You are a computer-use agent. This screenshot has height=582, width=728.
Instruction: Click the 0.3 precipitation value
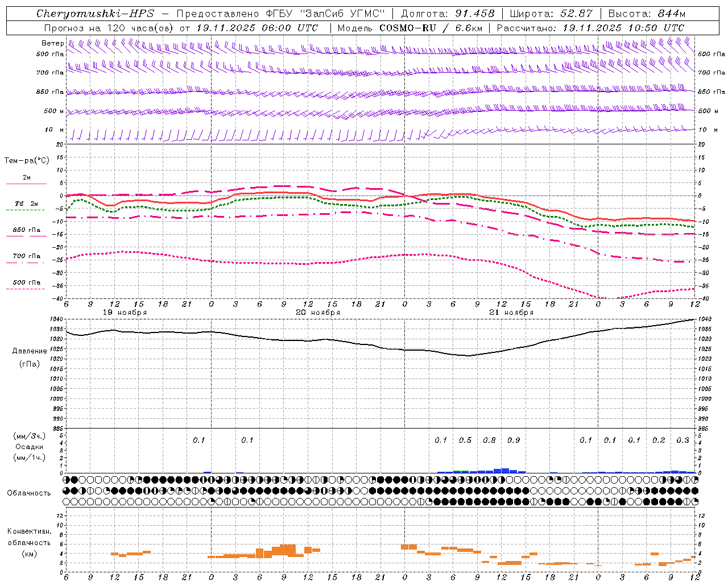[x=682, y=440]
